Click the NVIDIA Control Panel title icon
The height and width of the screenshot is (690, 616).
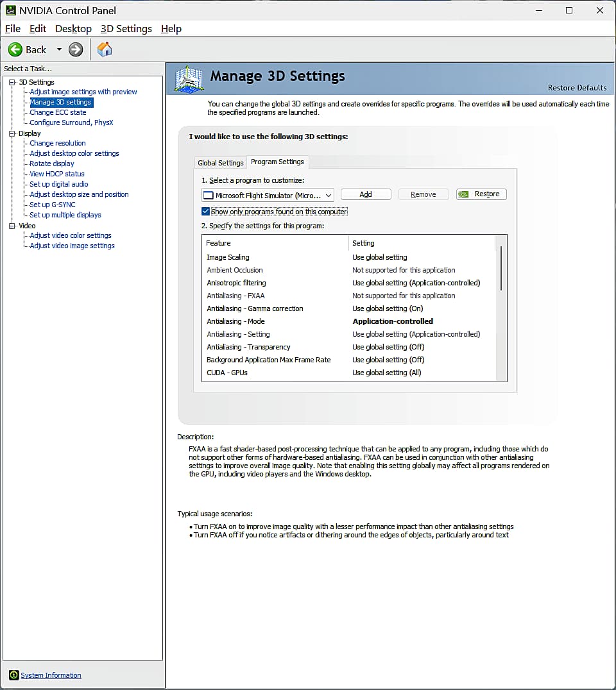pyautogui.click(x=10, y=10)
